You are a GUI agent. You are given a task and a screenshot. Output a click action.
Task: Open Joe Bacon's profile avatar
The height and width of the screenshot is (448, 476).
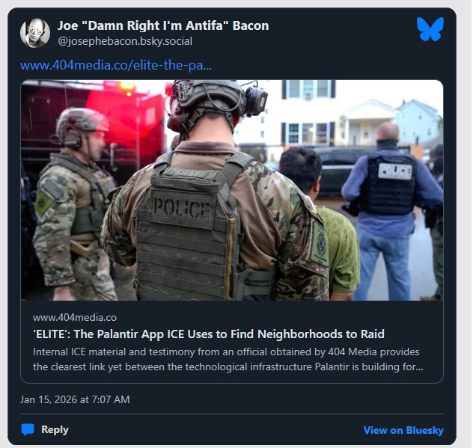[x=35, y=33]
